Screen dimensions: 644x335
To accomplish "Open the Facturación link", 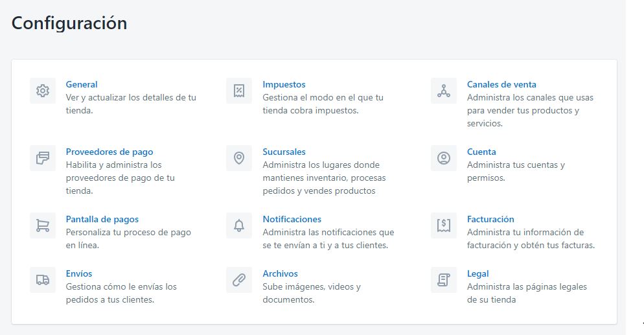I will [490, 219].
